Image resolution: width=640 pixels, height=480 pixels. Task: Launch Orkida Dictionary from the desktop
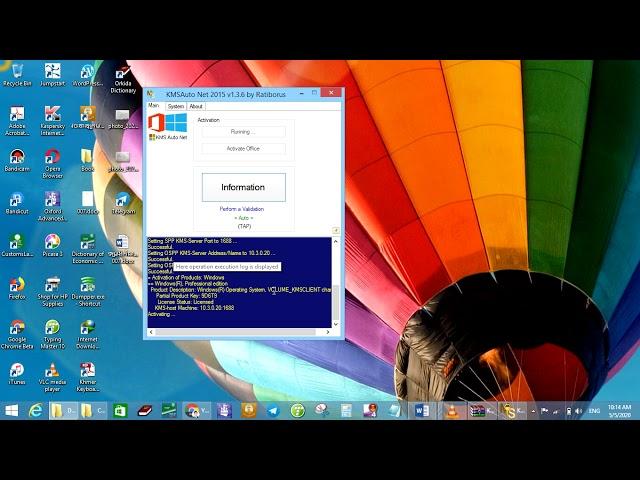pyautogui.click(x=123, y=79)
